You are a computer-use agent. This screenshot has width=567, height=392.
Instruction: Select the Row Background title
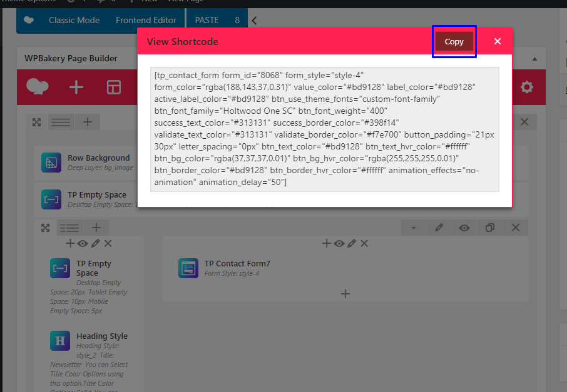pos(99,158)
